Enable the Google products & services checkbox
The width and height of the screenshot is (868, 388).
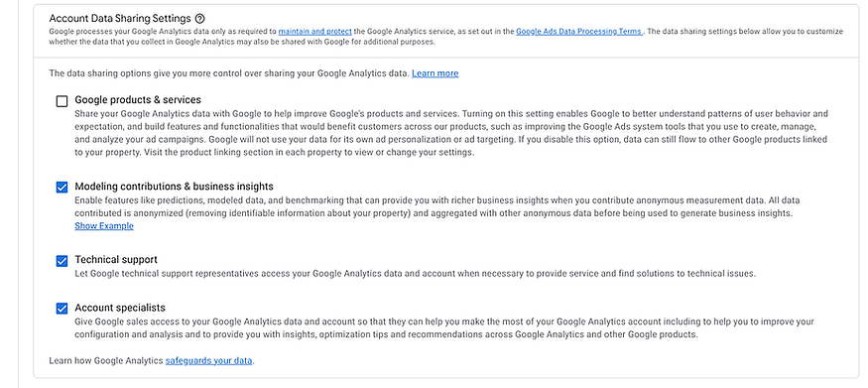click(x=62, y=101)
